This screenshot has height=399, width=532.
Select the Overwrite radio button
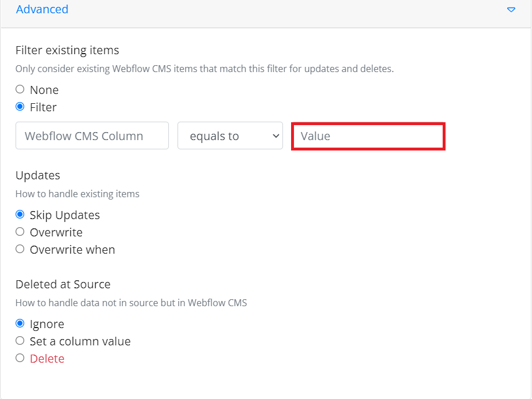click(20, 232)
